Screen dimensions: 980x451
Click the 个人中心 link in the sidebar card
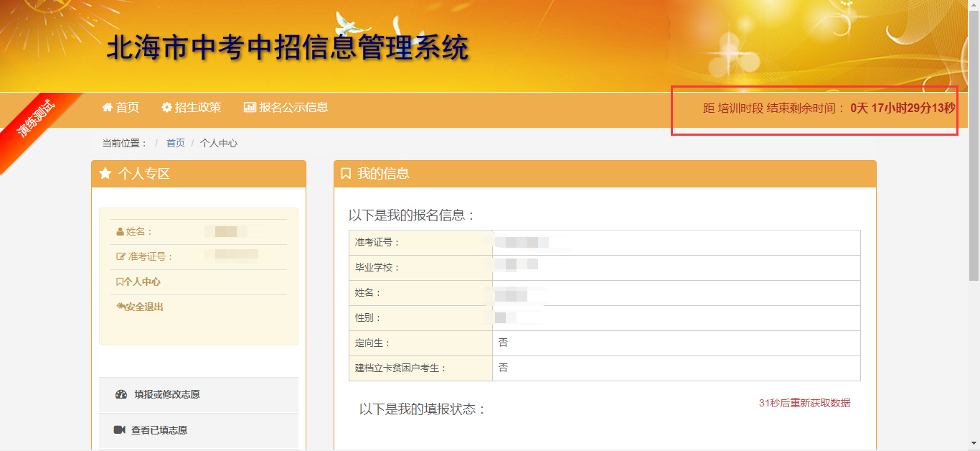pos(142,282)
